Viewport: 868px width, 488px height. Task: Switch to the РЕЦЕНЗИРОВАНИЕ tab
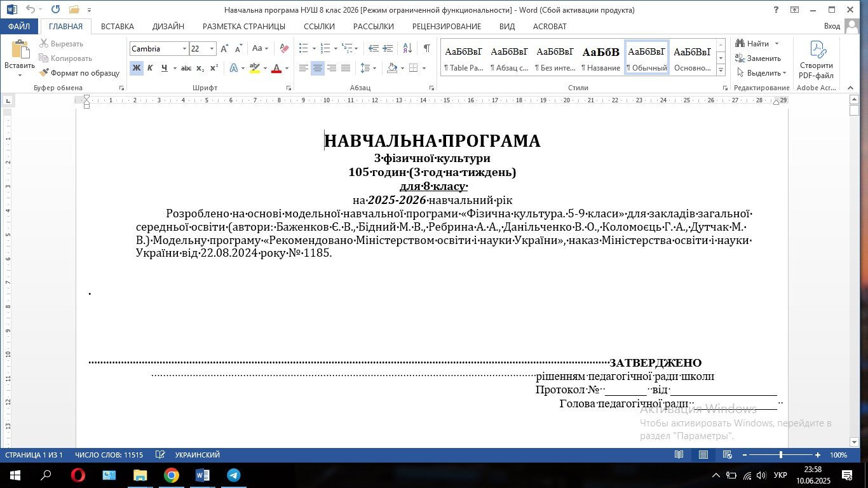447,26
